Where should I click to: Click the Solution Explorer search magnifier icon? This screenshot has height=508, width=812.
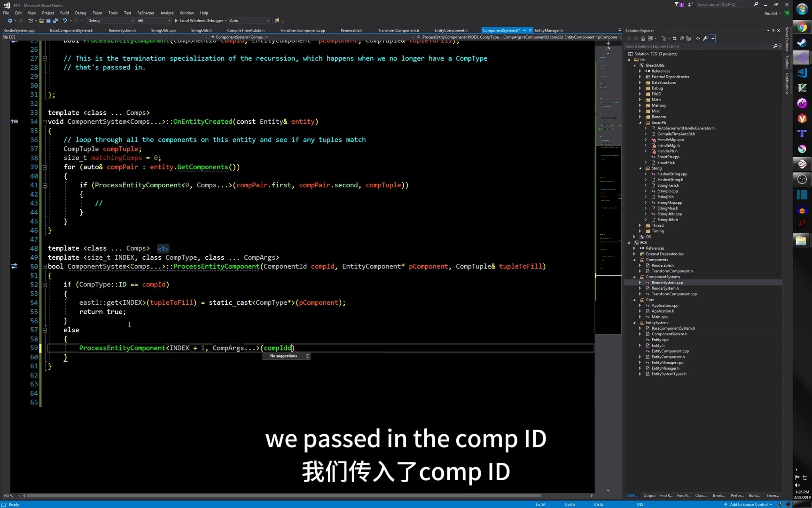775,46
